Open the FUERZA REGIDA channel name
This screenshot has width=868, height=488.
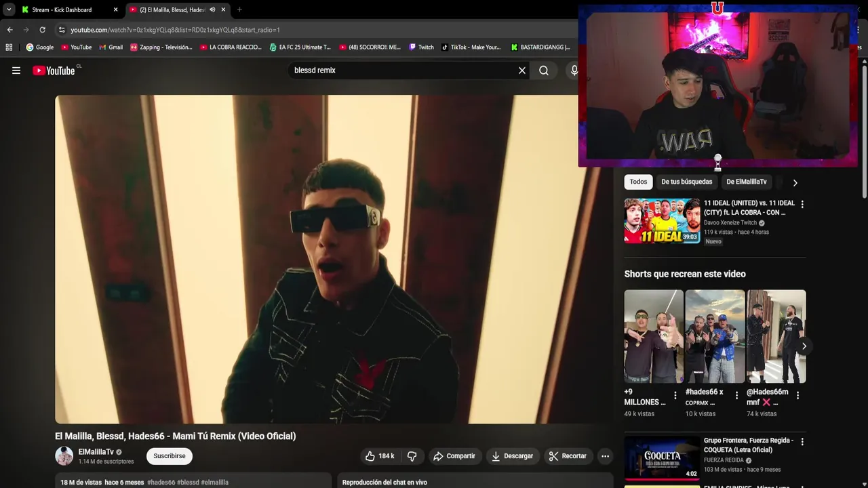(725, 460)
